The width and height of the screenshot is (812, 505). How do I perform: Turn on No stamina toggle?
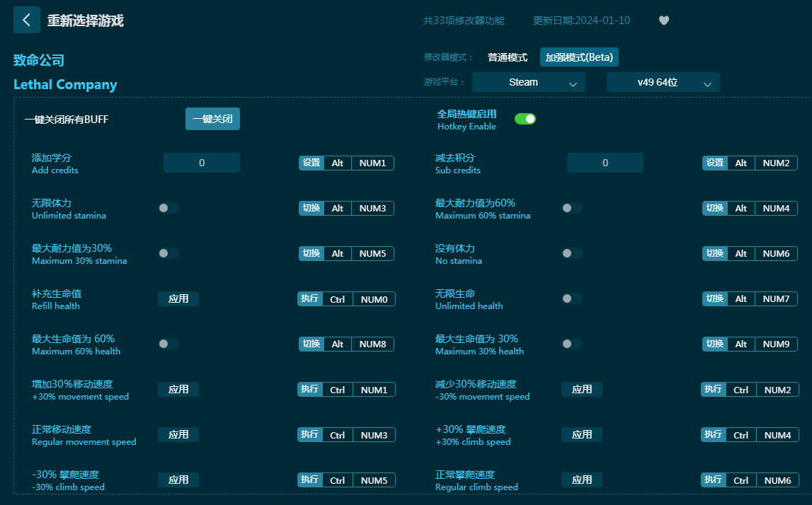[572, 253]
